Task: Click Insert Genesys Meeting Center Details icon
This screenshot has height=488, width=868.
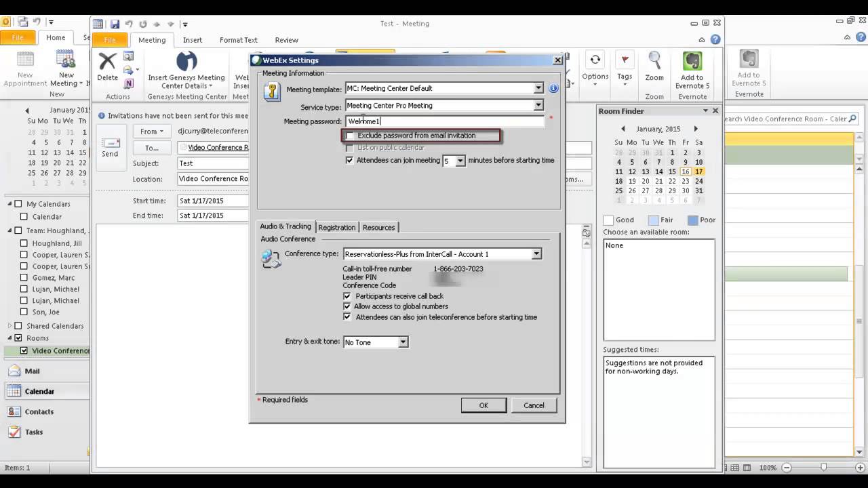Action: point(186,62)
